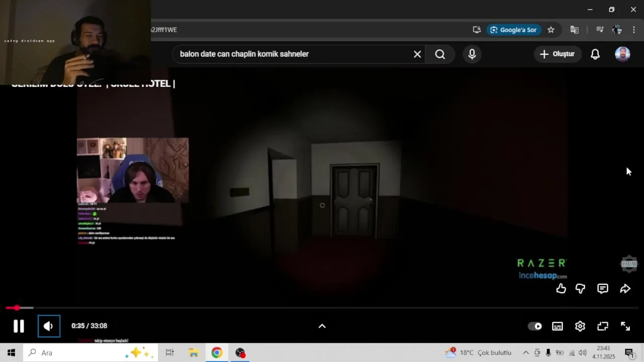The width and height of the screenshot is (644, 362).
Task: Mute the video with speaker icon
Action: coord(49,326)
